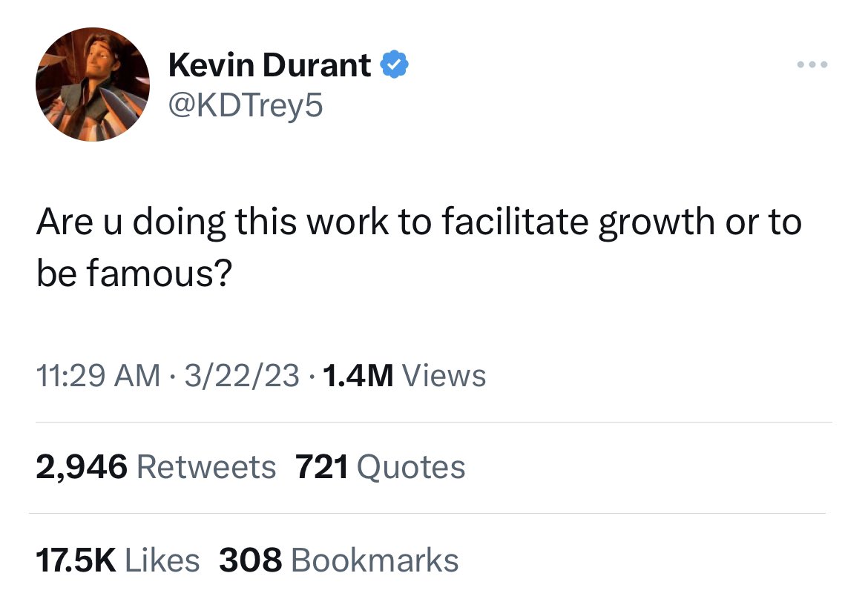Open the Quotes list label
Image resolution: width=868 pixels, height=596 pixels.
411,467
